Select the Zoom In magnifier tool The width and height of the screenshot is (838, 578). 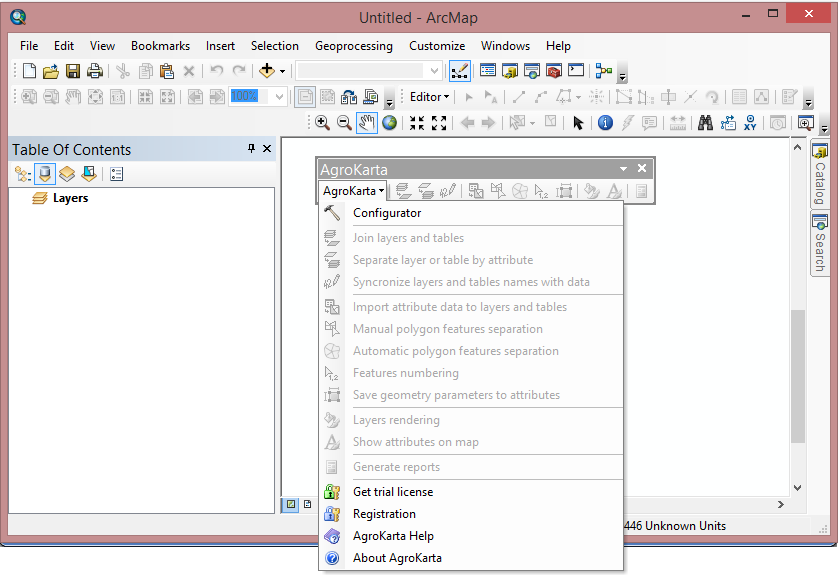click(321, 123)
